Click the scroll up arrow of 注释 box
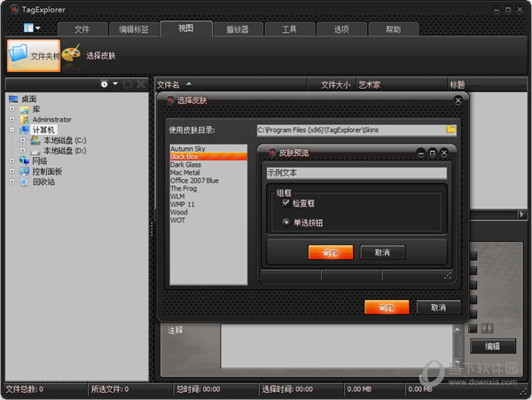Screen dimensions: 532x400 click(458, 329)
